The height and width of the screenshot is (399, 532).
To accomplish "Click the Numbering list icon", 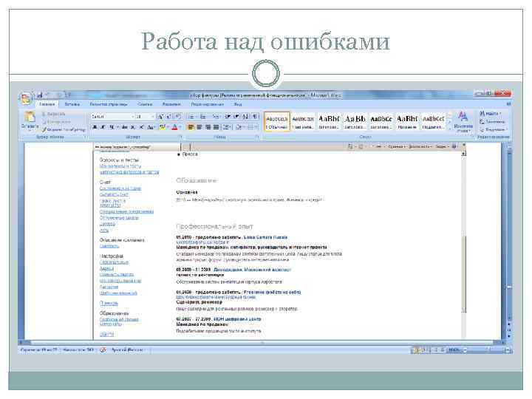I will (203, 117).
